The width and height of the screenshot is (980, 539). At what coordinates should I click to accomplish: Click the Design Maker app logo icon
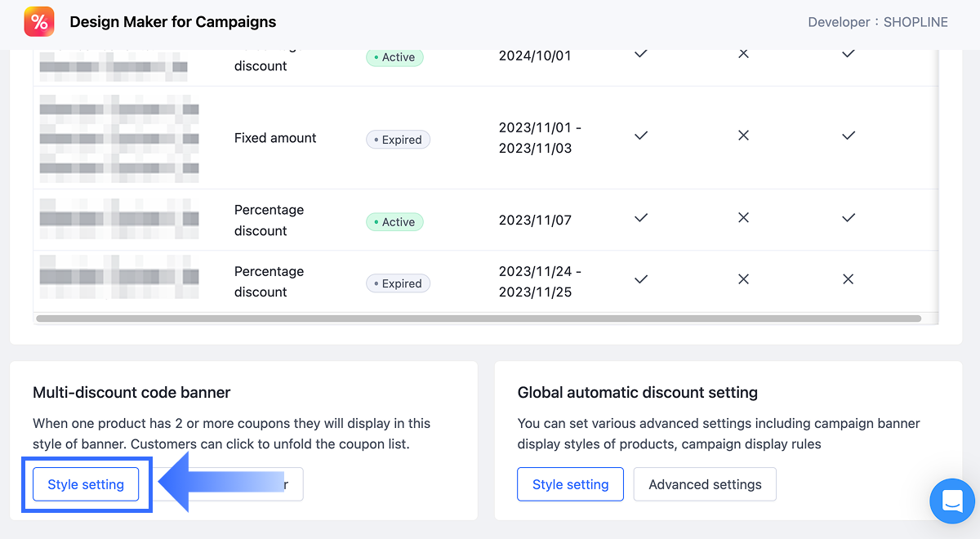point(39,22)
